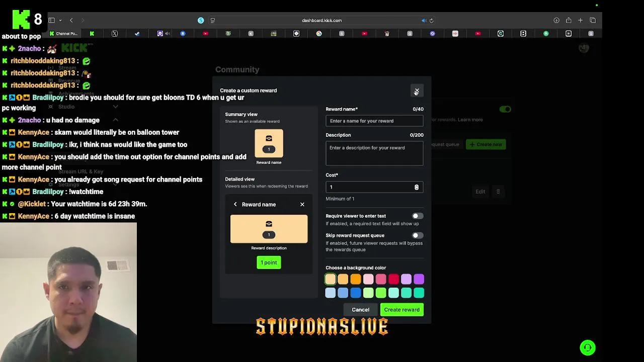Close the Create a custom reward dialog
Screen dimensions: 644x362
pos(417,90)
